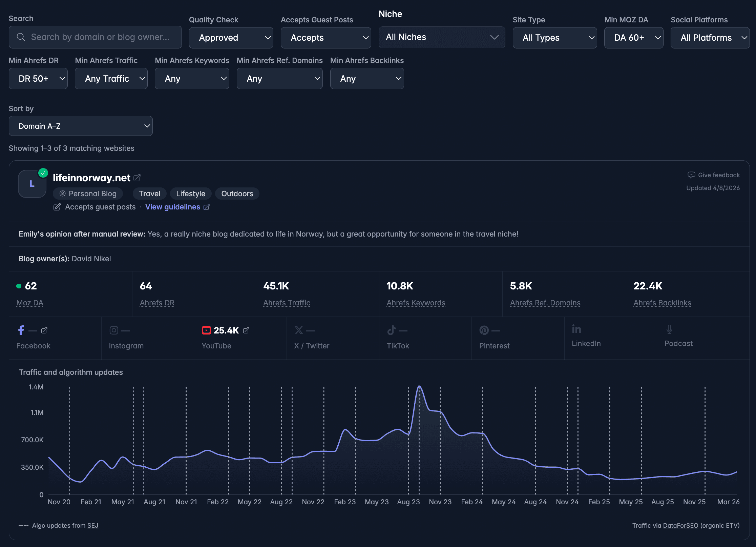
Task: Click the Pinterest logo icon
Action: coord(484,330)
